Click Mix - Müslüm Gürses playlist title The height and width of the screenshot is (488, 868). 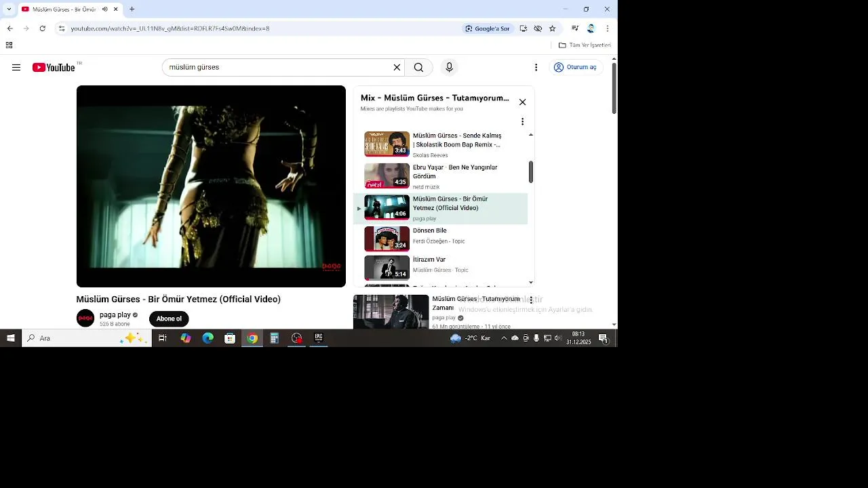tap(435, 98)
